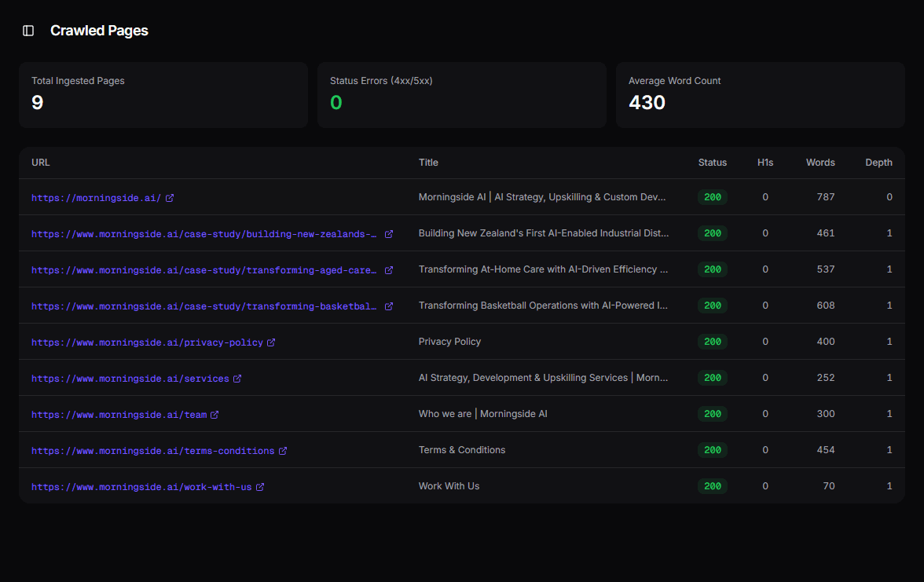
Task: Click the H1s column header
Action: [x=765, y=163]
